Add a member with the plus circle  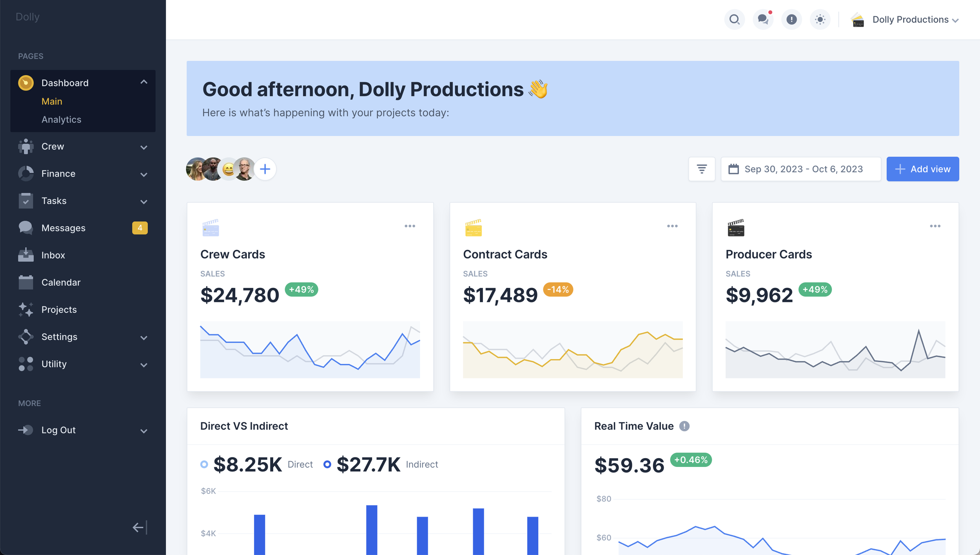tap(265, 169)
